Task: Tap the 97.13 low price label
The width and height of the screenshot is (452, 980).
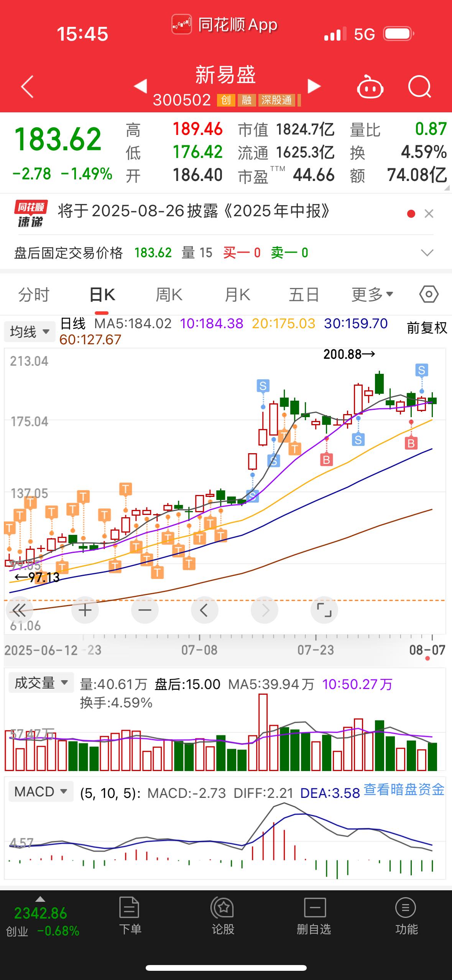Action: (x=37, y=577)
